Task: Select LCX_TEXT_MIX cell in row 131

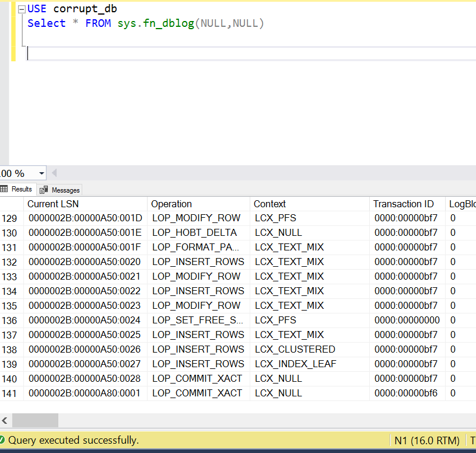Action: click(310, 248)
